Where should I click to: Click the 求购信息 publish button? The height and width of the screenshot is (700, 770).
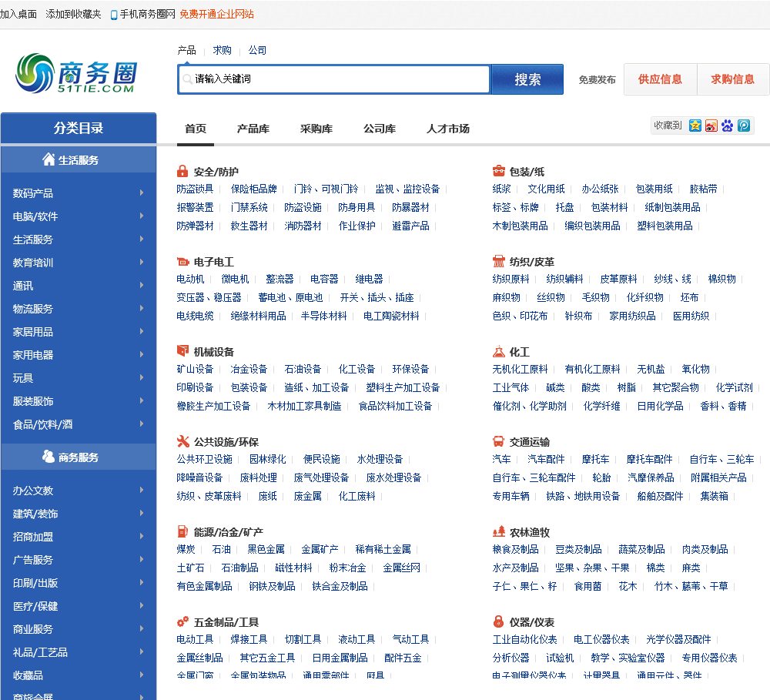pos(733,79)
